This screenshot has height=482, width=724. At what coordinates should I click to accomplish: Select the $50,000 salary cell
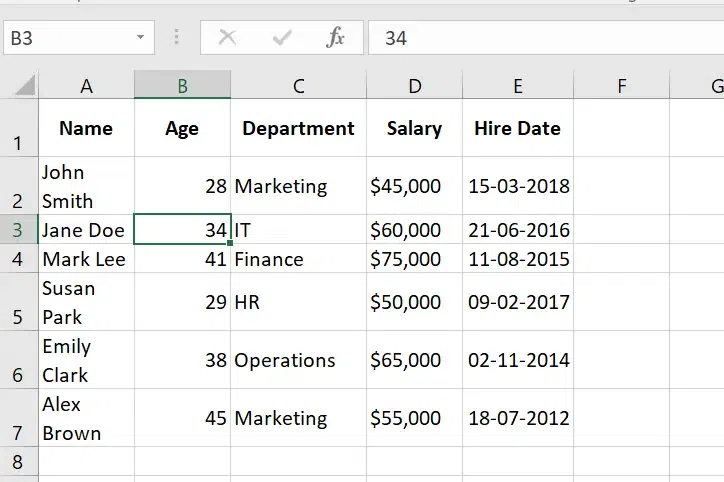(x=415, y=302)
